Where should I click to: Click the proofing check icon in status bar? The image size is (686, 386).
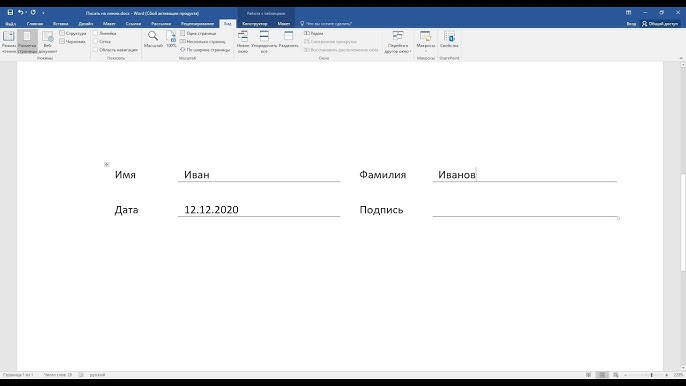pos(81,375)
